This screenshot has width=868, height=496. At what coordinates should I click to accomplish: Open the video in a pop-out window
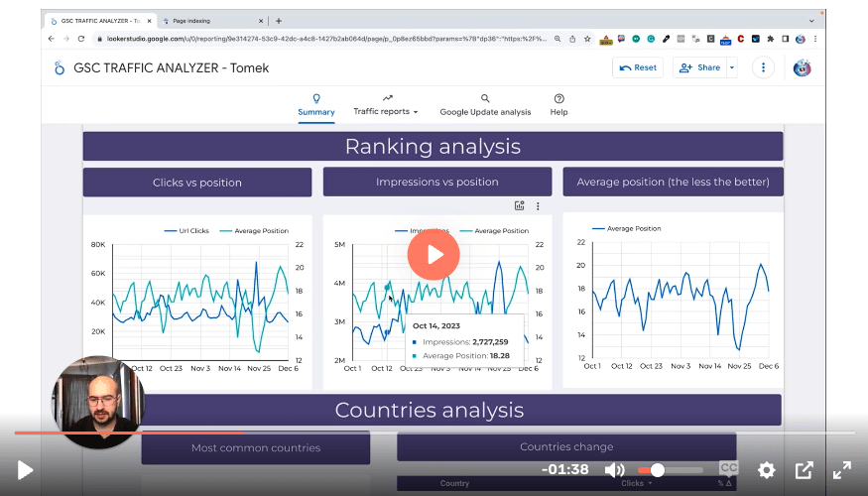(804, 470)
